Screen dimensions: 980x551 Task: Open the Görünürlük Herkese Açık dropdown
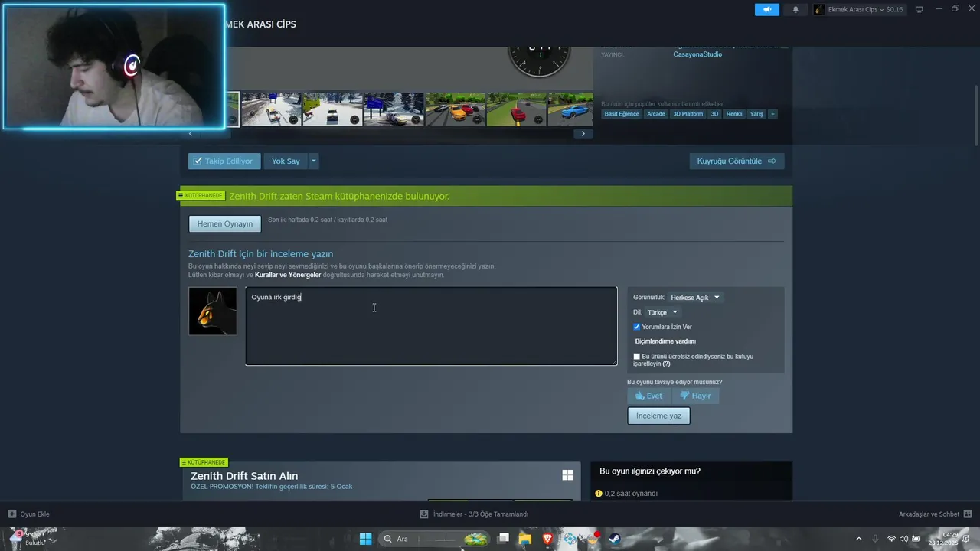(x=695, y=297)
